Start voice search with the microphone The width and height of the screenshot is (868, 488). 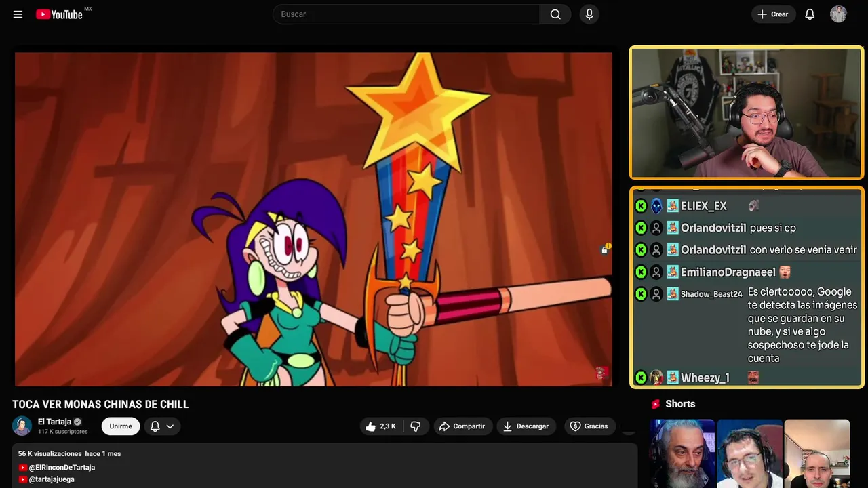589,14
